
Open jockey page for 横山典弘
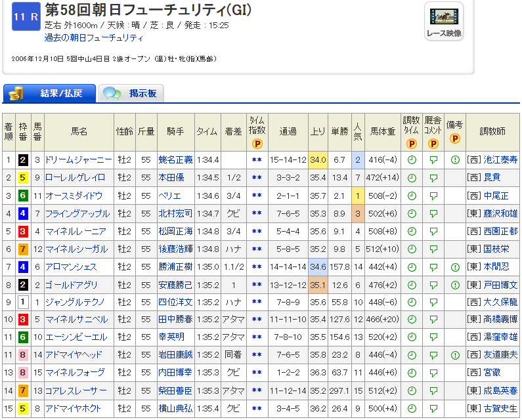pyautogui.click(x=175, y=408)
